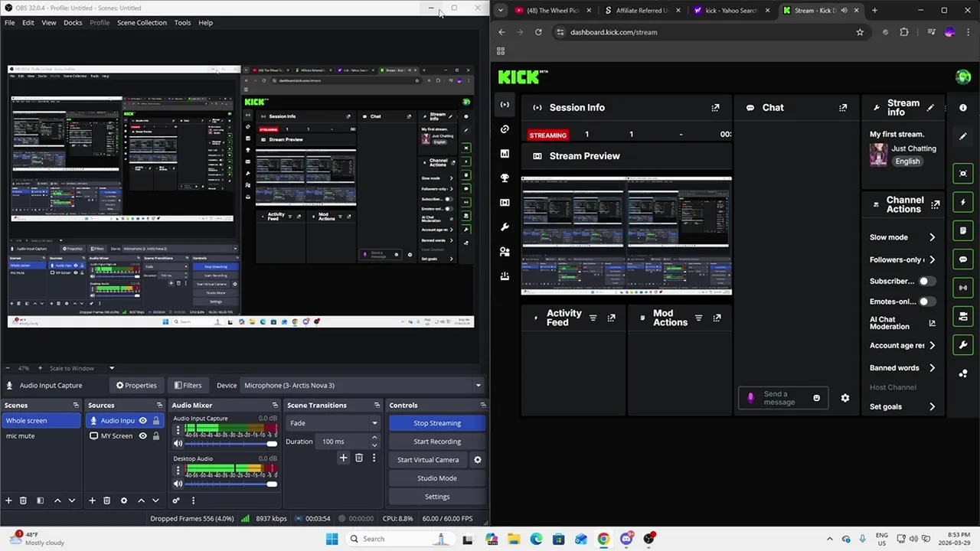The width and height of the screenshot is (980, 551).
Task: Open Properties for Audio Input Capture
Action: tap(136, 385)
